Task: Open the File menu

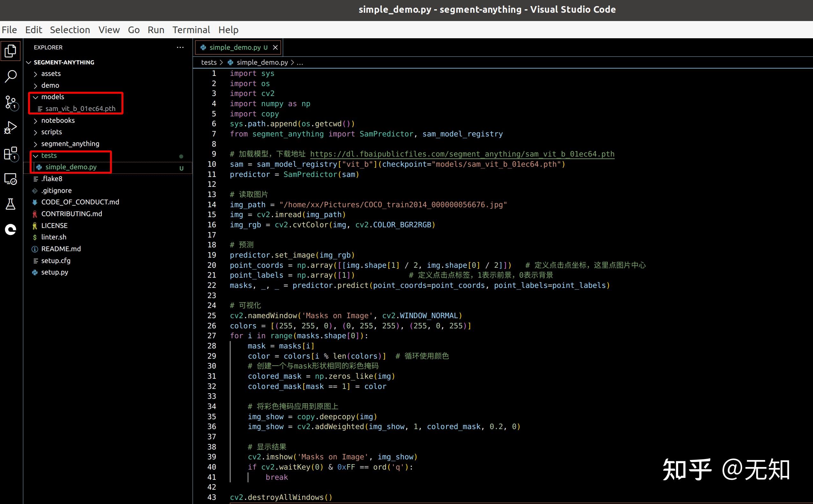Action: 9,30
